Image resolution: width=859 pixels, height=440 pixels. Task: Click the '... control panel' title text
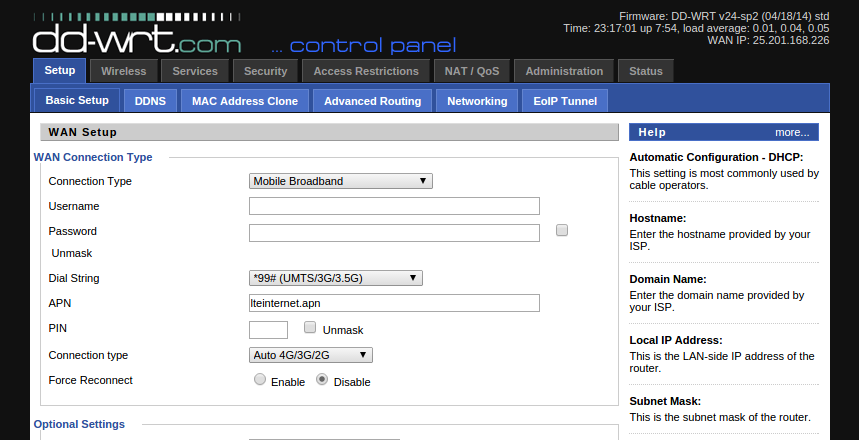click(x=364, y=45)
